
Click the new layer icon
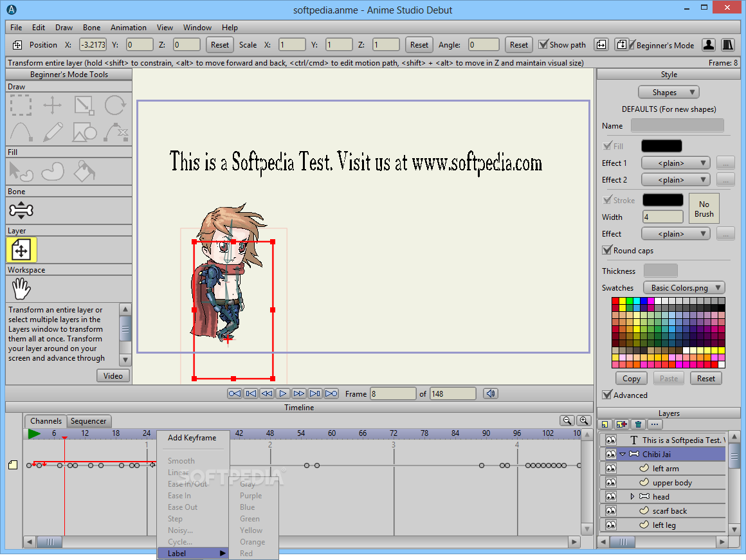pyautogui.click(x=605, y=424)
